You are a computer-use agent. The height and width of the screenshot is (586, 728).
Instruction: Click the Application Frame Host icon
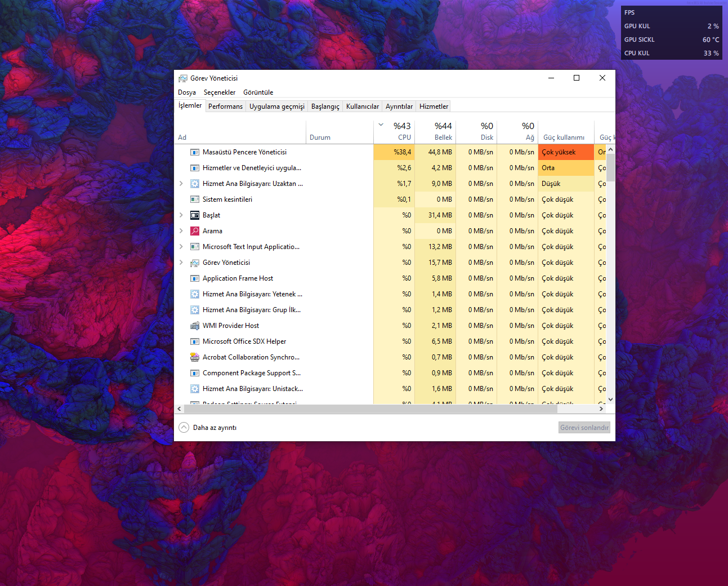click(x=195, y=278)
